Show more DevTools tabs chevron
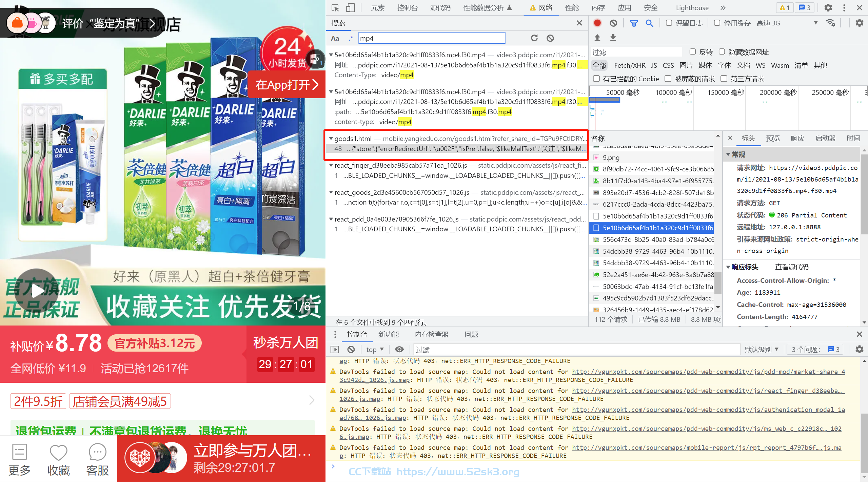 (x=723, y=8)
